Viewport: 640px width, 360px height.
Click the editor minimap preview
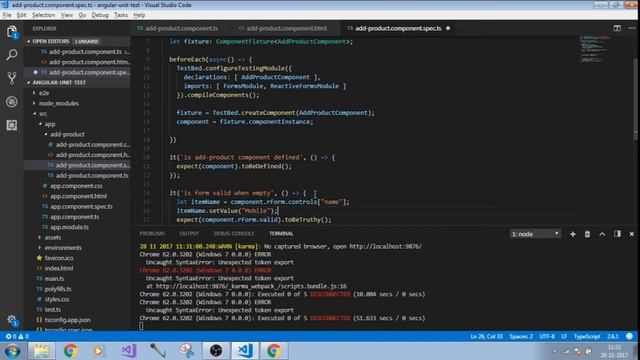click(595, 49)
